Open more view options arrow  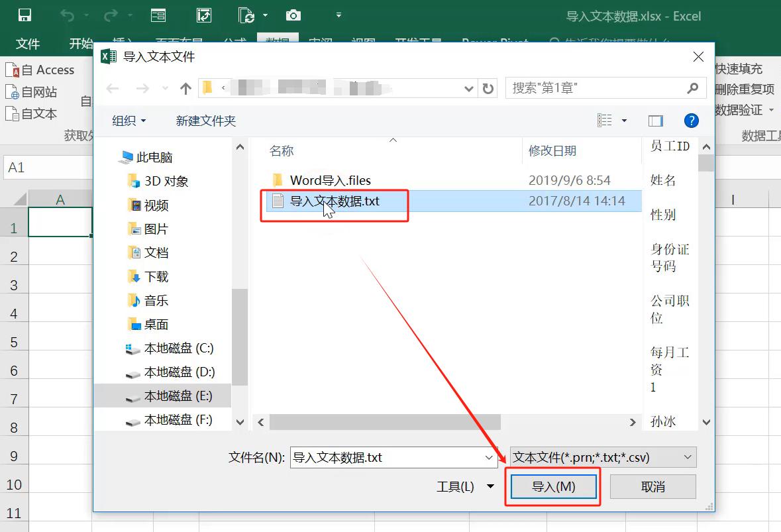[x=624, y=121]
